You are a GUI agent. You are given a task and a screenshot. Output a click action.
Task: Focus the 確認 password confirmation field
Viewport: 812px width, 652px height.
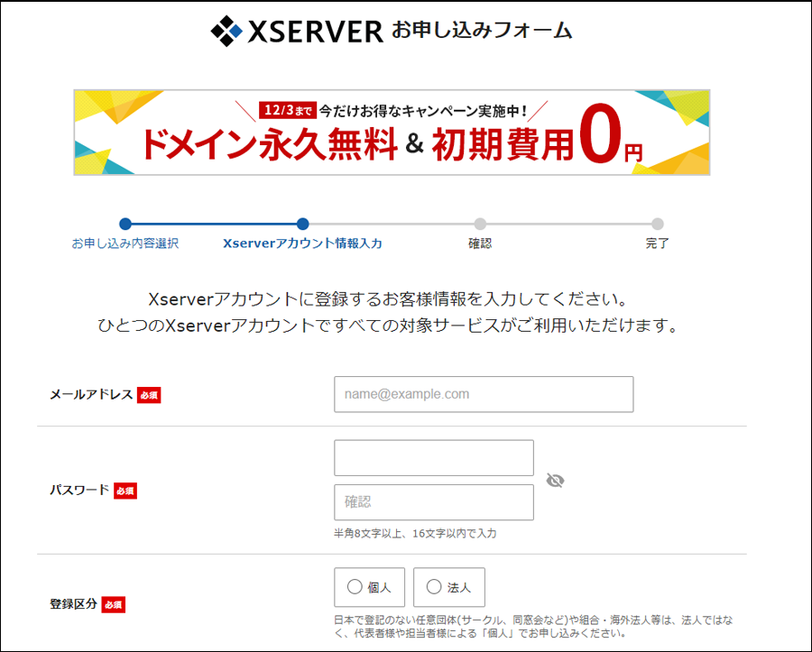click(434, 502)
